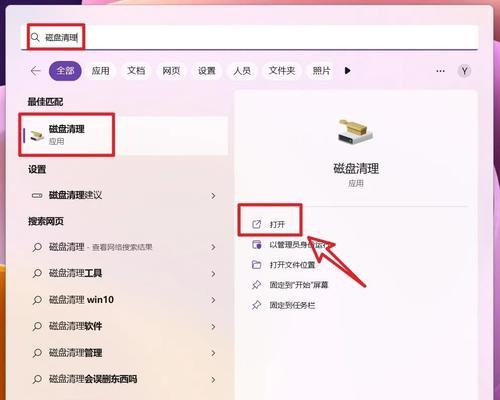Show more filter tabs with the play arrow
Screen dimensions: 500x400
pyautogui.click(x=347, y=71)
